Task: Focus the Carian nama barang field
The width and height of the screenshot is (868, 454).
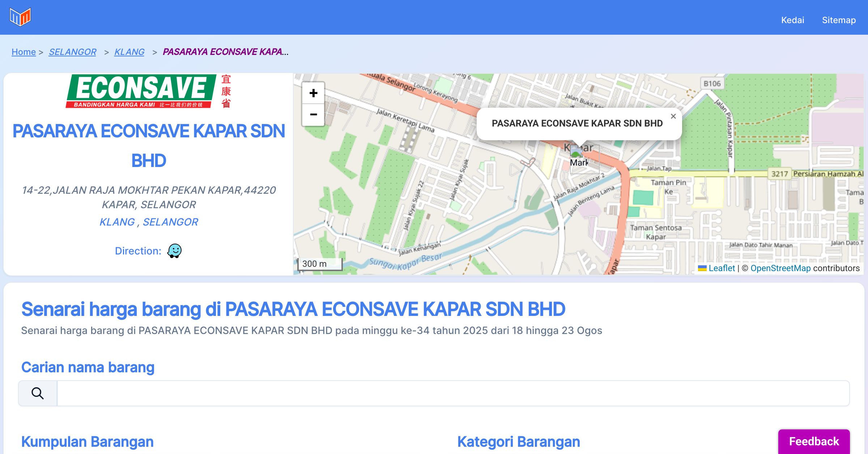Action: click(x=453, y=393)
